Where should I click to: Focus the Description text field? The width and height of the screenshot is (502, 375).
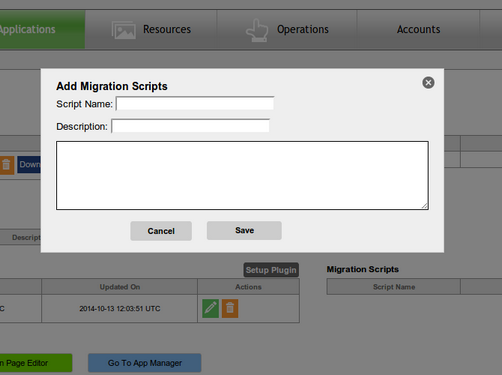[x=190, y=126]
